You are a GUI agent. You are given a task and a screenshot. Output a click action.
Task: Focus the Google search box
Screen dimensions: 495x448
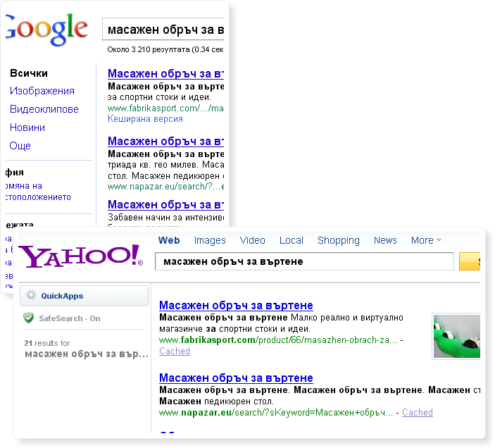[163, 30]
